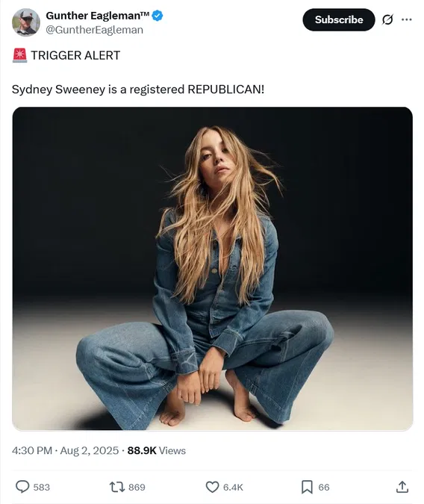Click the red siren emoji
The width and height of the screenshot is (424, 504).
coord(19,55)
